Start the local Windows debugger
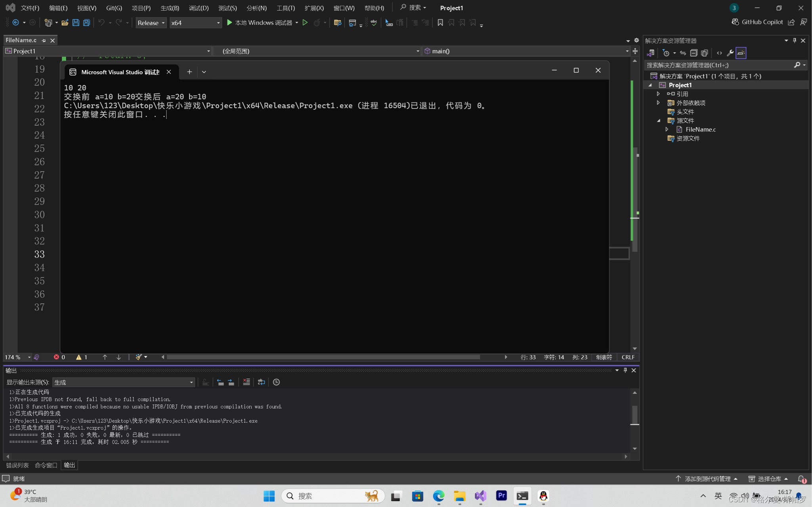 click(x=259, y=23)
